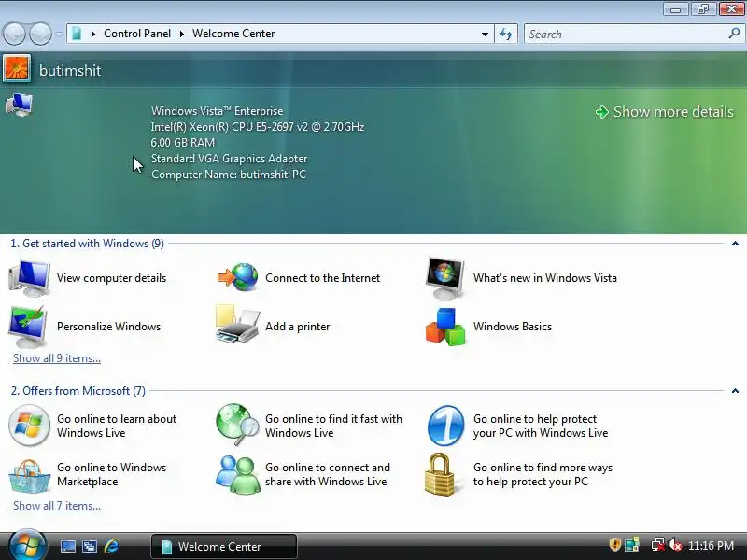This screenshot has height=560, width=747.
Task: Click the Windows Vista Enterprise text
Action: (218, 111)
